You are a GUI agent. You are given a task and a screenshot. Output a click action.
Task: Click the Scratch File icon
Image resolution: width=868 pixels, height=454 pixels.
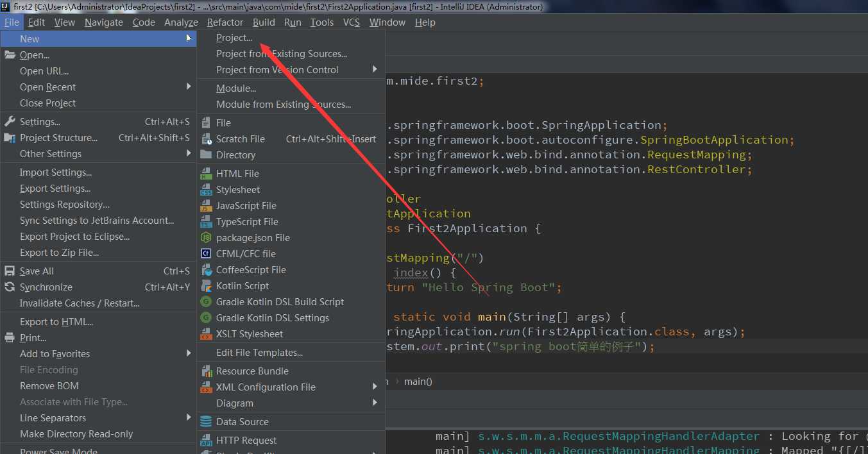206,139
